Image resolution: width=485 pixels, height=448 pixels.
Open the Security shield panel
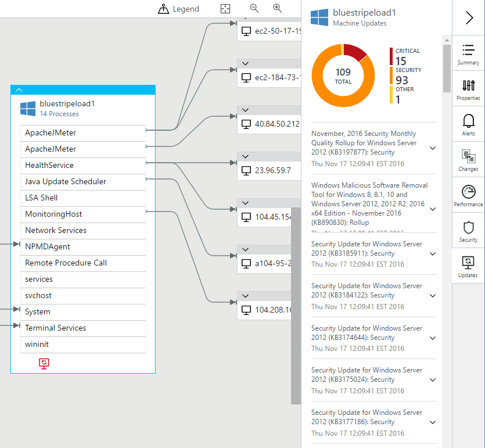(x=468, y=231)
